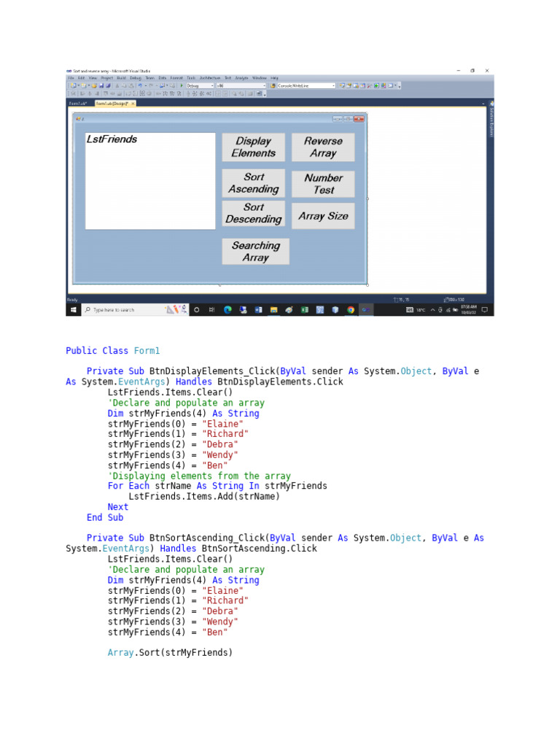Click the "'Displaying elements from the array" comment
The image size is (560, 747).
coord(199,476)
